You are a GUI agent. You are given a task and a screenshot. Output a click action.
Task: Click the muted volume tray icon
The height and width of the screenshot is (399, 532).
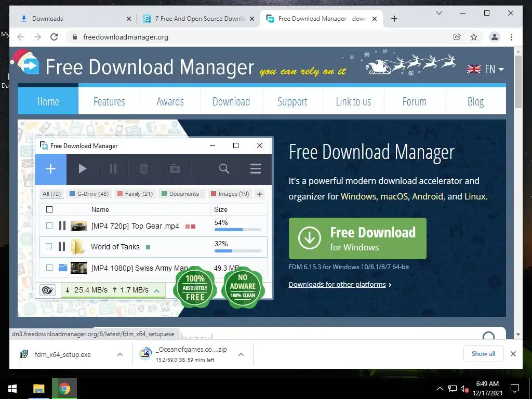[464, 389]
